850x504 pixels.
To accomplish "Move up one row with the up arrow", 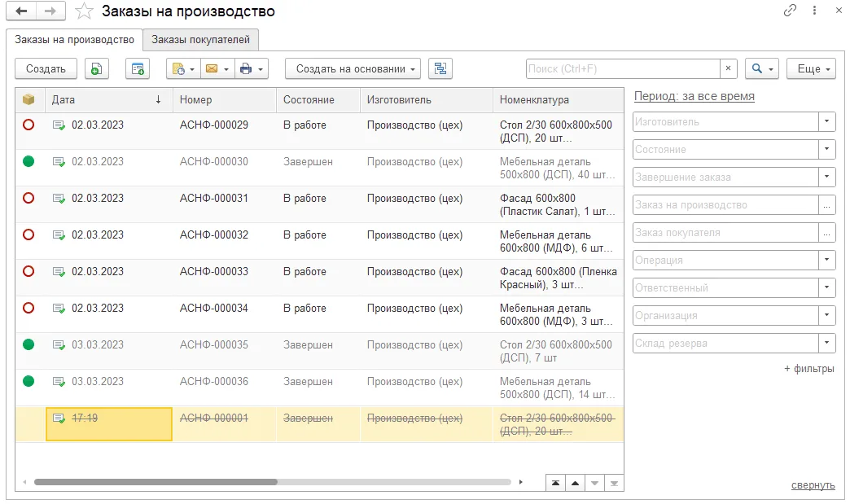I will pos(575,483).
